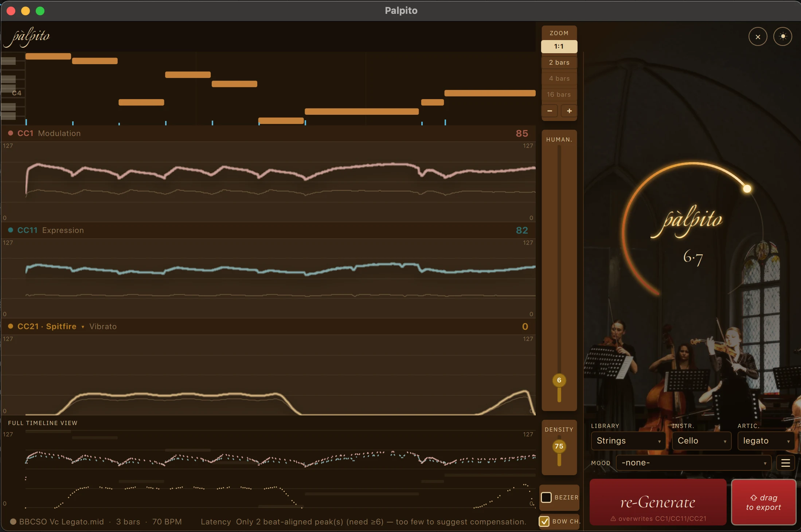Click the Humanize slider knob labeled 6
801x532 pixels.
point(559,380)
